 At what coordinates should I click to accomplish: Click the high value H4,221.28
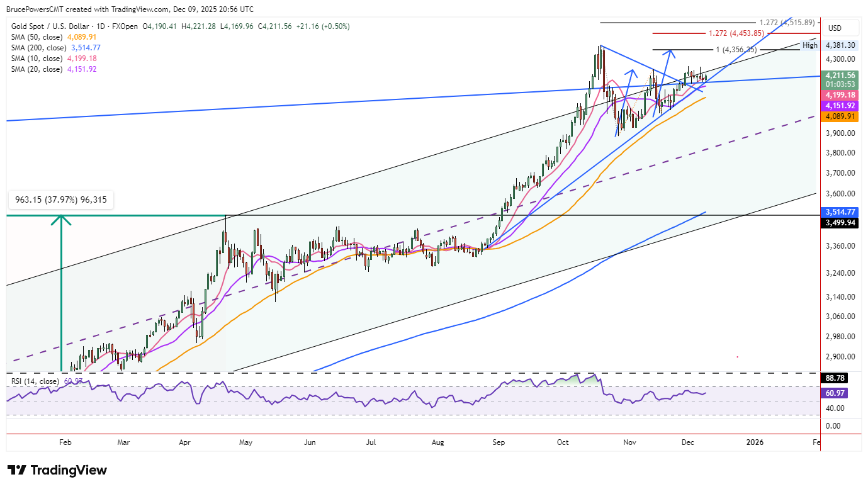pyautogui.click(x=199, y=26)
